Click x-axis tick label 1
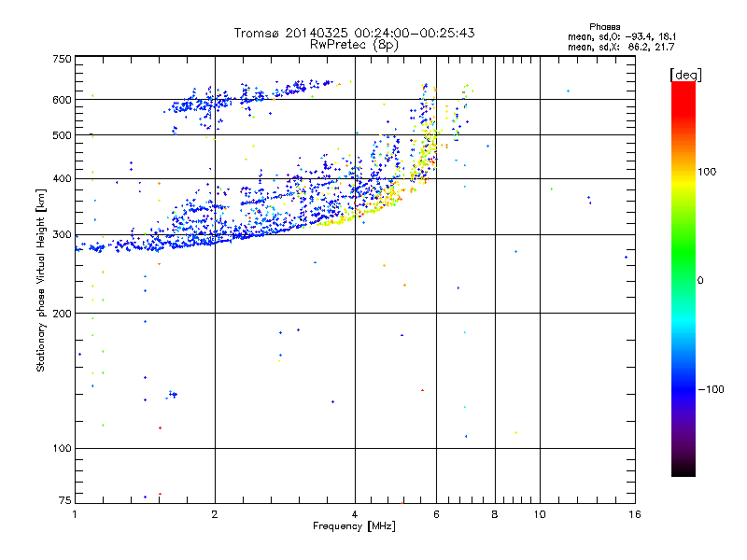 (x=75, y=514)
